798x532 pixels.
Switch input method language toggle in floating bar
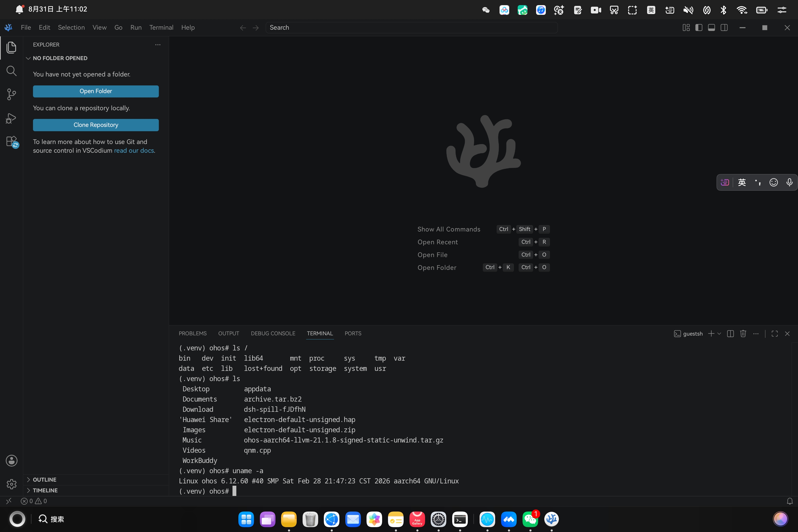pyautogui.click(x=742, y=183)
